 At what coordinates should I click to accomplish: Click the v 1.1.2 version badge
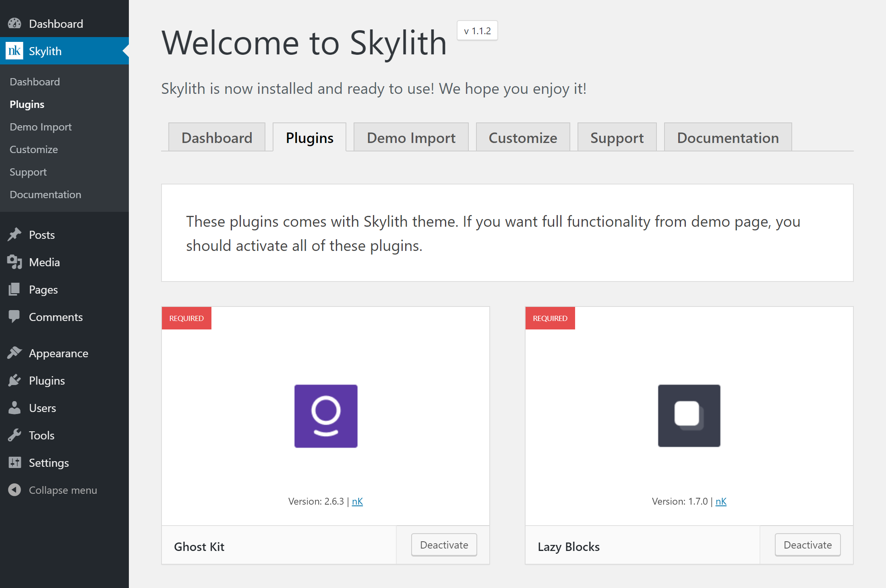tap(477, 31)
